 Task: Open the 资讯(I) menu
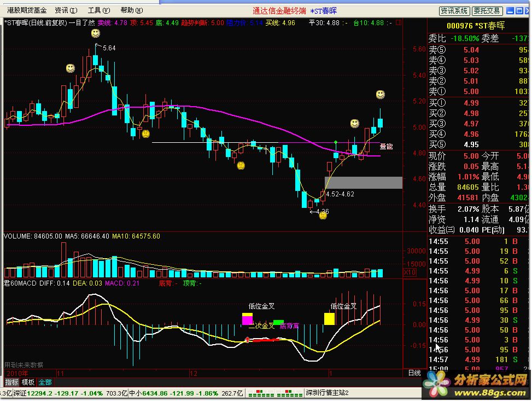[x=66, y=10]
